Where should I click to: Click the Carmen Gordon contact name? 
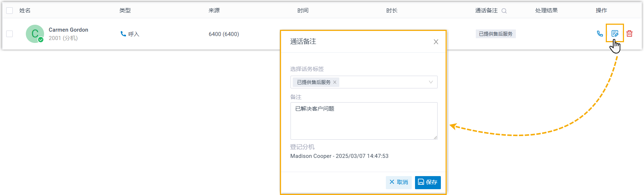68,30
